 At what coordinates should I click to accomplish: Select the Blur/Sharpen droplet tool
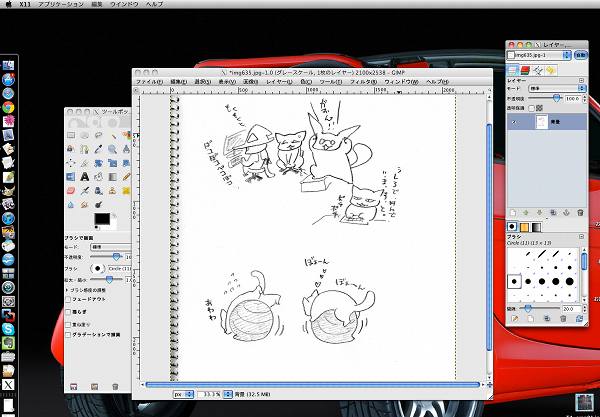(71, 205)
